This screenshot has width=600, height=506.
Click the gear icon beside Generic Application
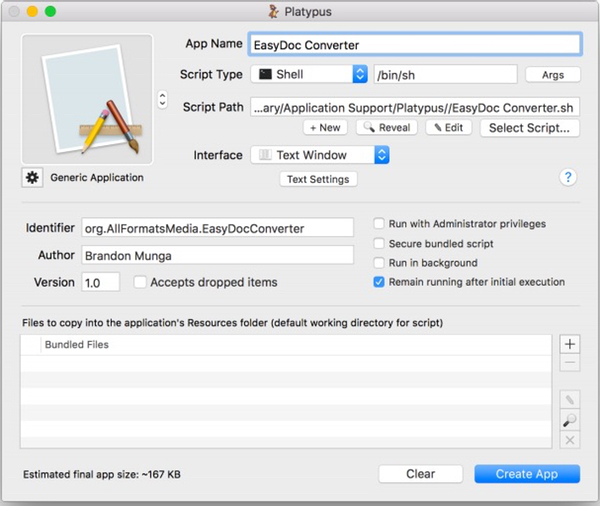(32, 178)
